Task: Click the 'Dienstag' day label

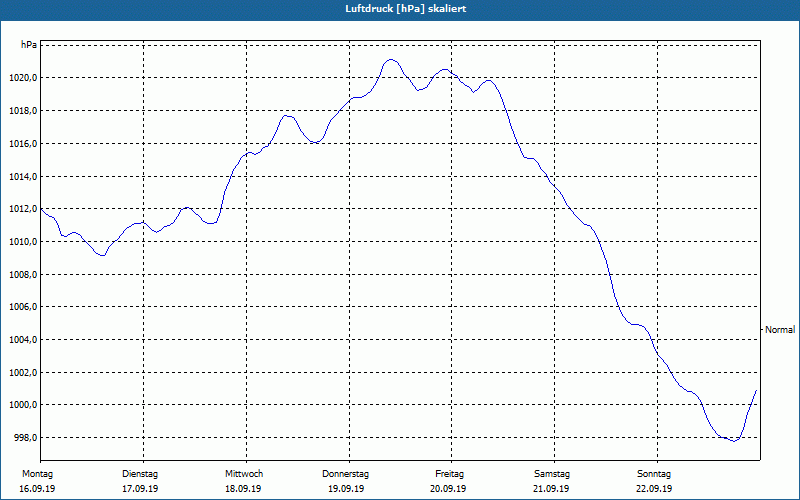Action: point(140,474)
